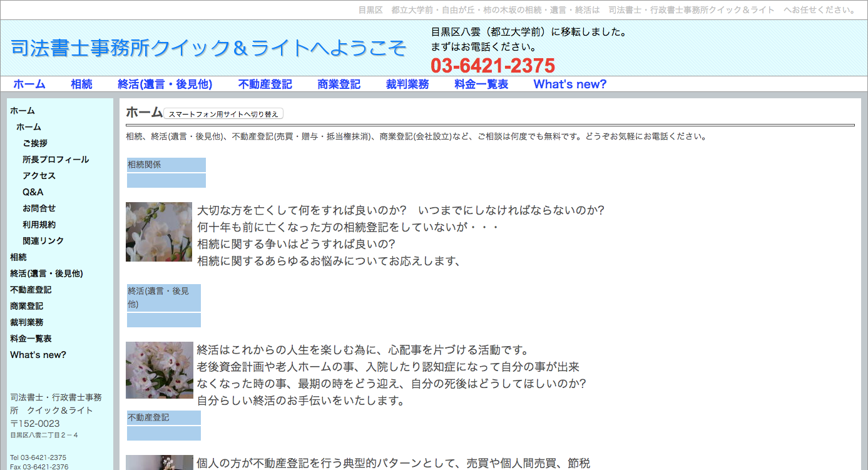Open 不動産登記 from the top navigation bar
The width and height of the screenshot is (868, 470).
click(x=265, y=83)
